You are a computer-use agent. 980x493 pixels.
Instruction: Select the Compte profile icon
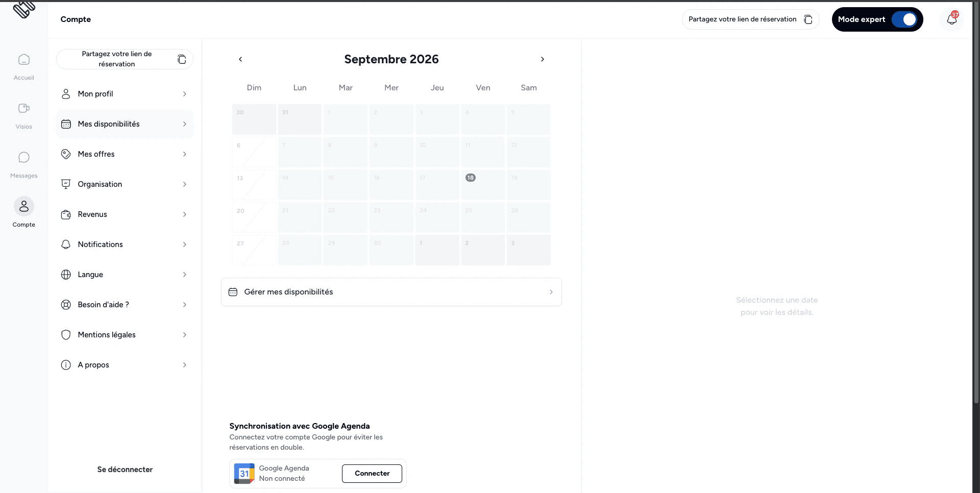point(24,206)
